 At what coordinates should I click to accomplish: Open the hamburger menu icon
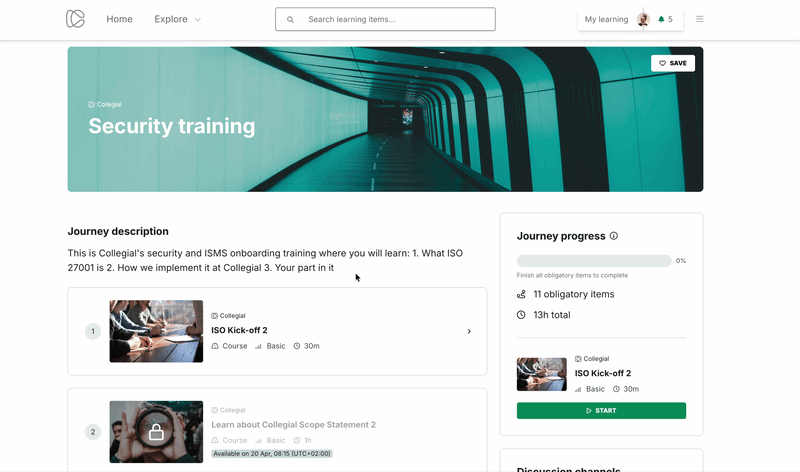tap(699, 19)
